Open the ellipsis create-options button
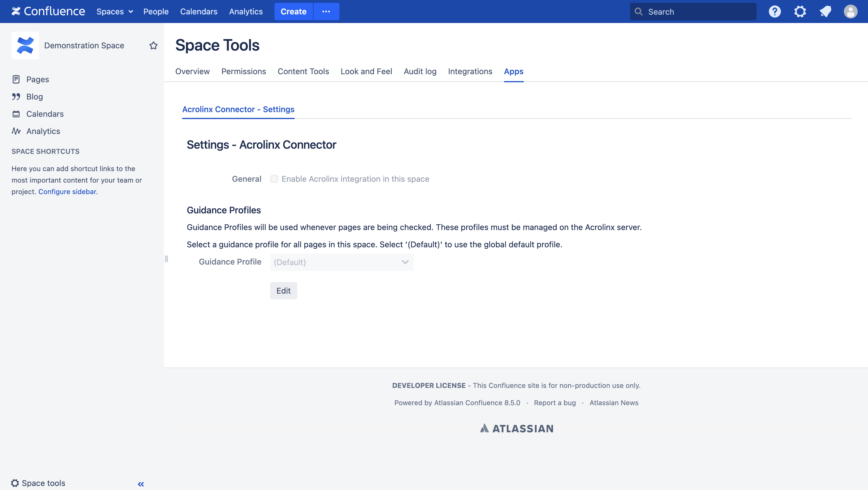The width and height of the screenshot is (868, 490). pos(326,12)
